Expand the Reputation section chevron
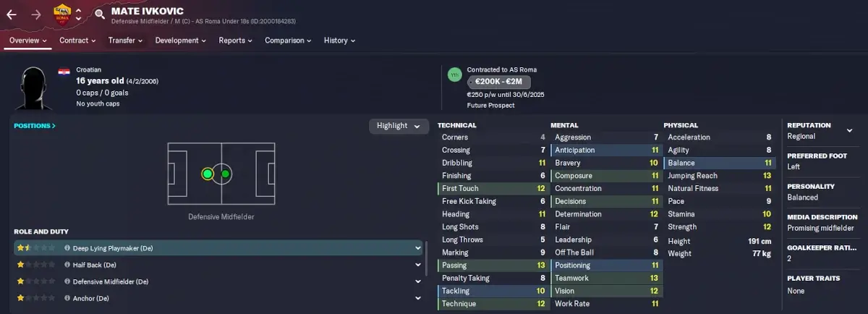Screen dimensions: 868x314 (849, 131)
